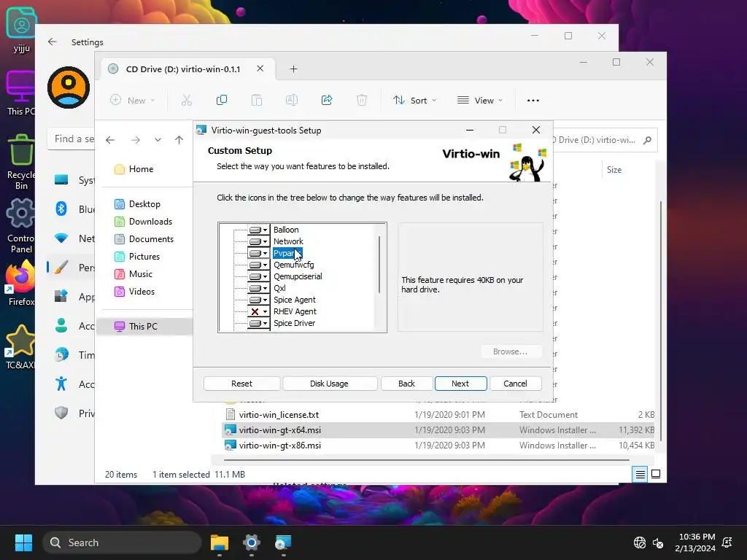This screenshot has height=560, width=747.
Task: Select Spice Agent in the feature tree
Action: pyautogui.click(x=295, y=300)
